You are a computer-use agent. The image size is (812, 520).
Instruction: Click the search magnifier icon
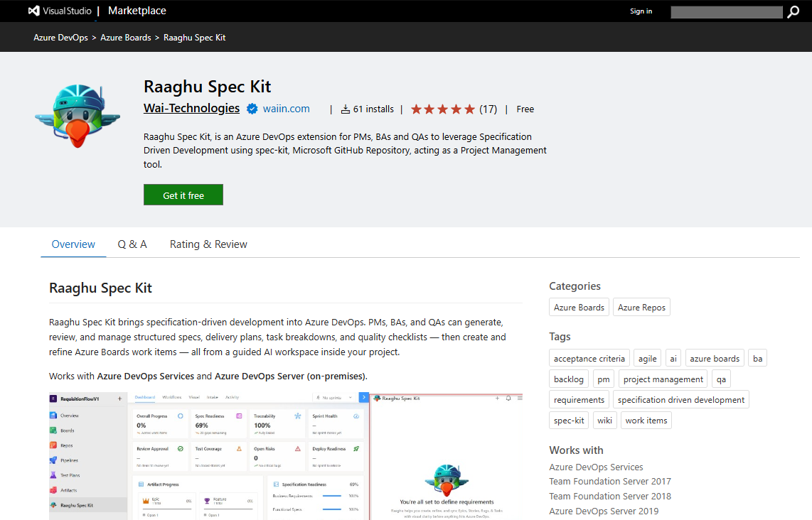tap(794, 12)
